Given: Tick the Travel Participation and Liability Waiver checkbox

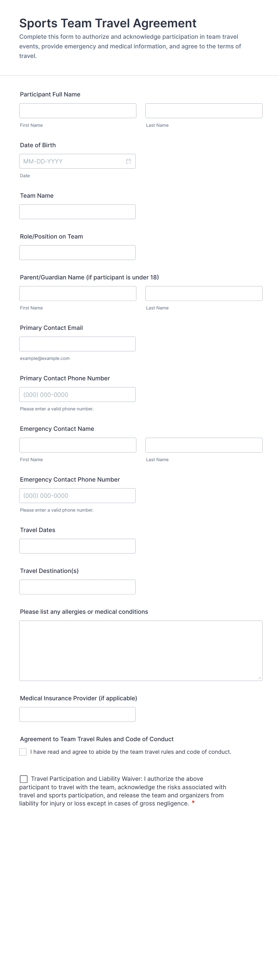Looking at the screenshot, I should tap(24, 779).
